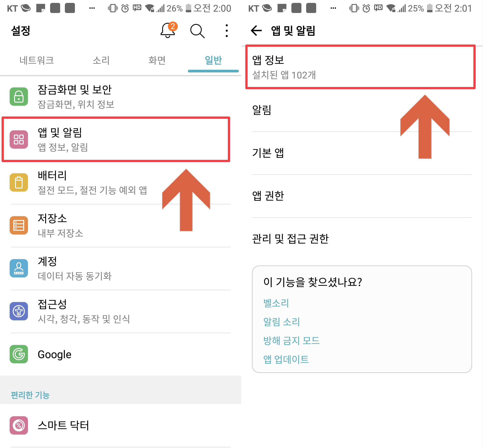Open the three-dot overflow menu
This screenshot has width=483, height=448.
tap(227, 31)
